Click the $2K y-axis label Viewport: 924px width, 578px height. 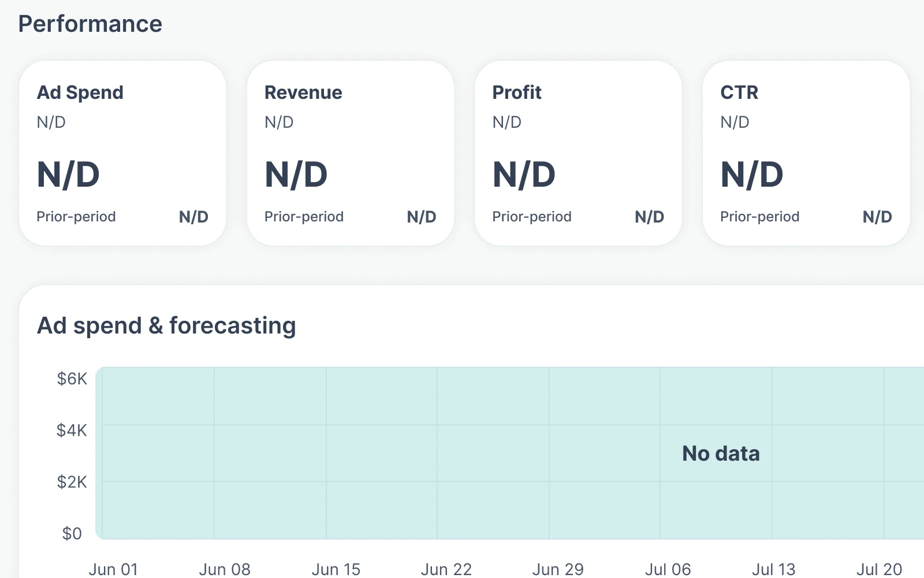coord(72,482)
